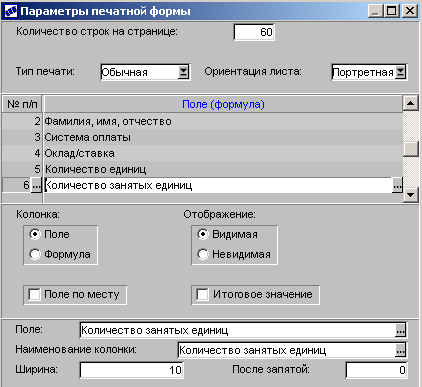
Task: Select the Поле radio button
Action: (35, 234)
